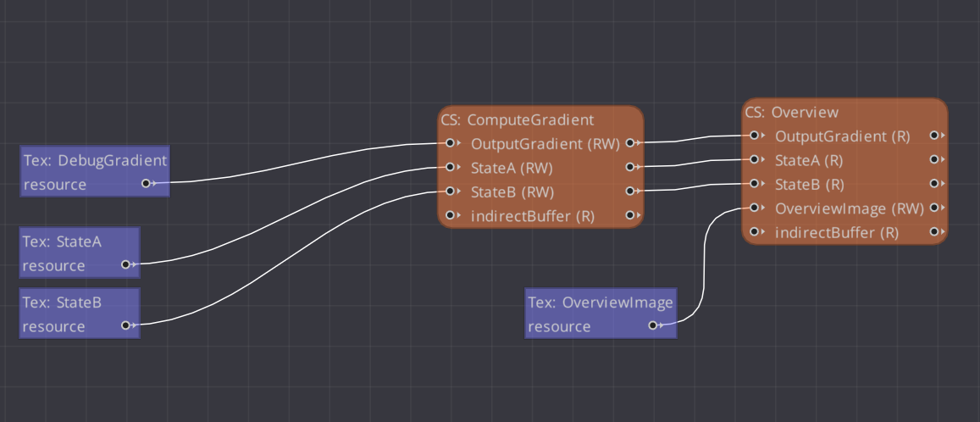Click ComputeGradient's StateB (RW) output pin
This screenshot has width=980, height=422.
[x=630, y=192]
